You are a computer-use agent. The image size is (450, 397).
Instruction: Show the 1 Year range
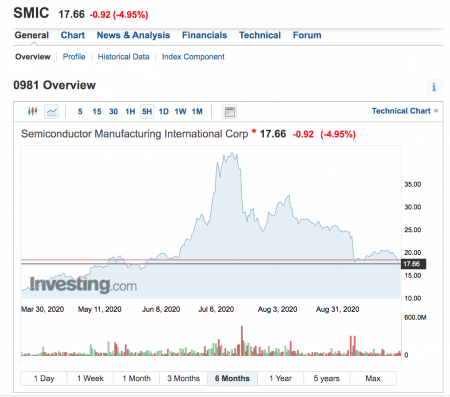[280, 378]
